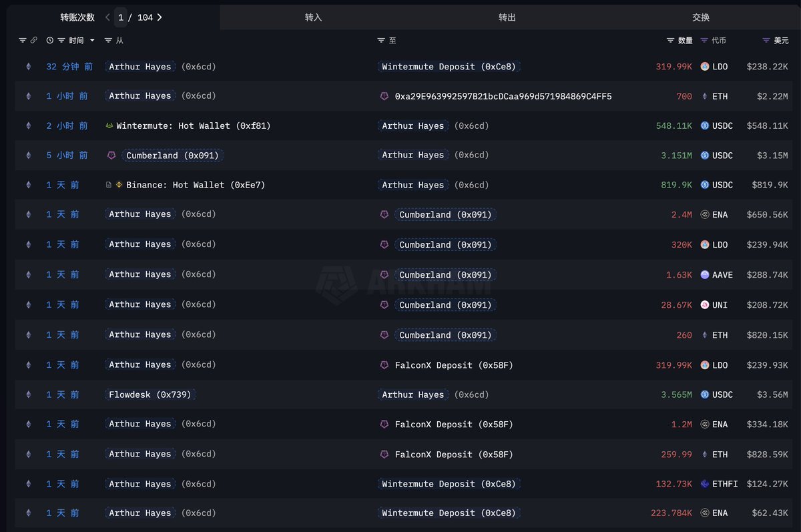This screenshot has width=801, height=532.
Task: Click LDO token icon on $239.94K row
Action: point(705,245)
